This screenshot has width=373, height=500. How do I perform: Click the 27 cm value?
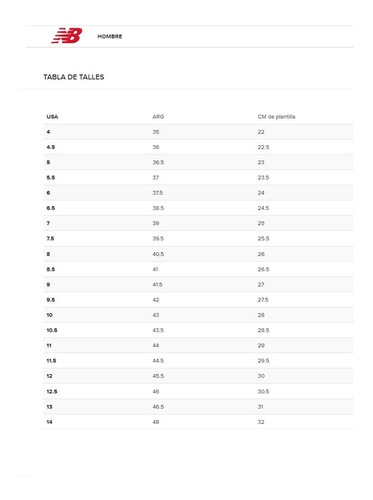click(x=261, y=285)
